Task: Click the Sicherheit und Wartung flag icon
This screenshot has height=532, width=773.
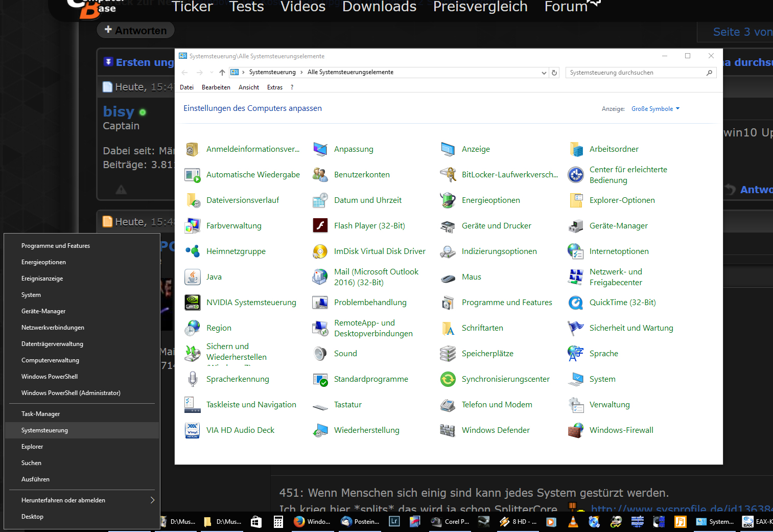Action: [576, 328]
